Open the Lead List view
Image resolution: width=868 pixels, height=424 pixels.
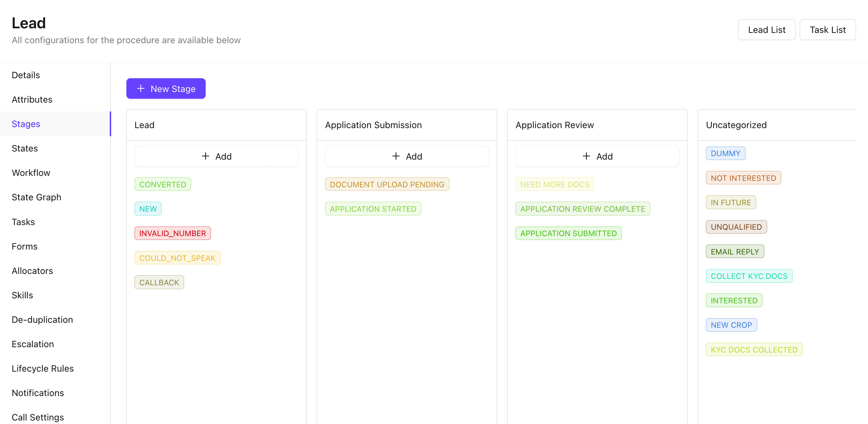click(766, 30)
